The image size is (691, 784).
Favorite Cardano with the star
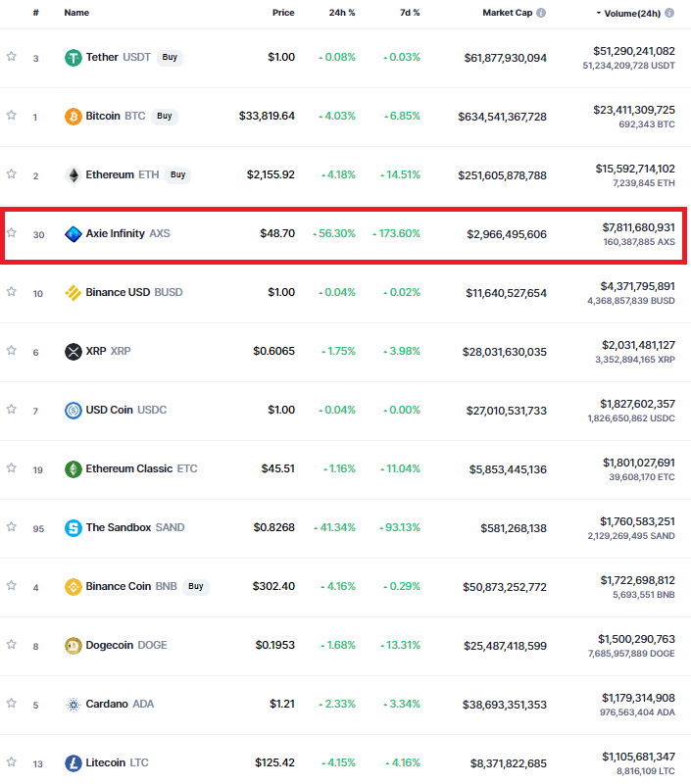(x=12, y=703)
